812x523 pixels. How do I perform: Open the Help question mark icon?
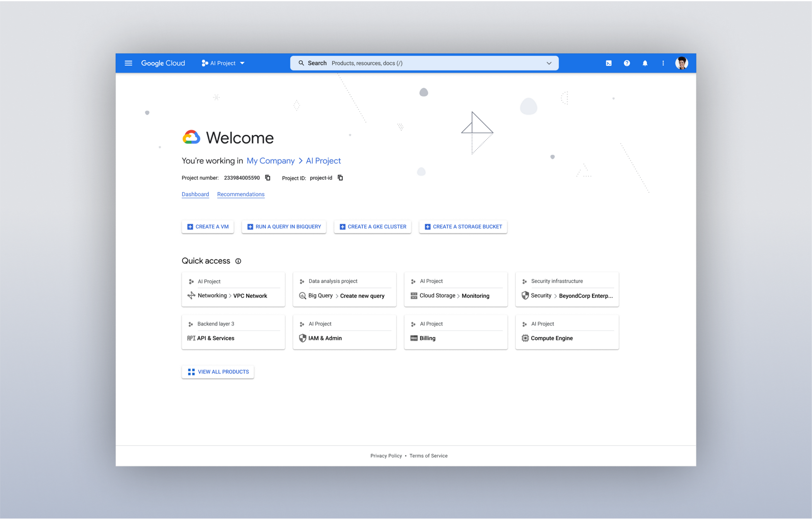click(627, 63)
